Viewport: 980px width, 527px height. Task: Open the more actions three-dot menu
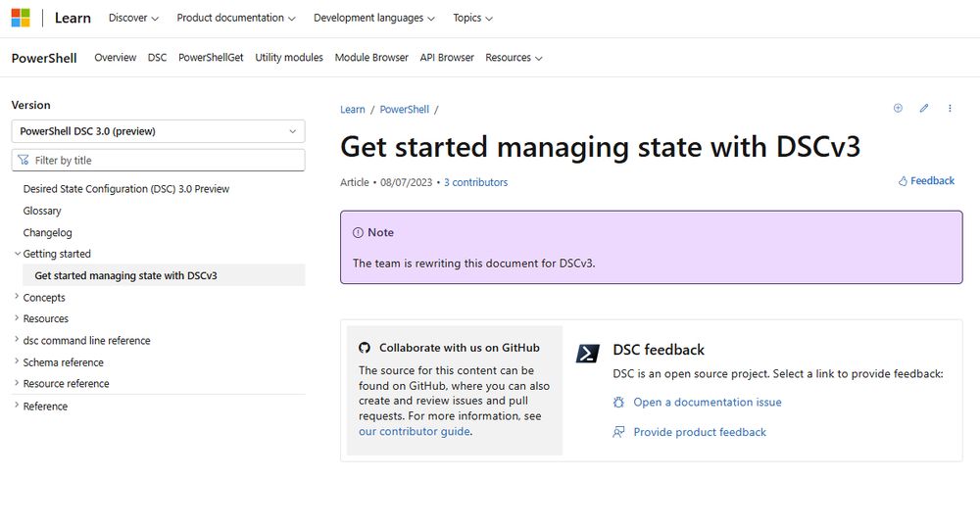click(950, 109)
